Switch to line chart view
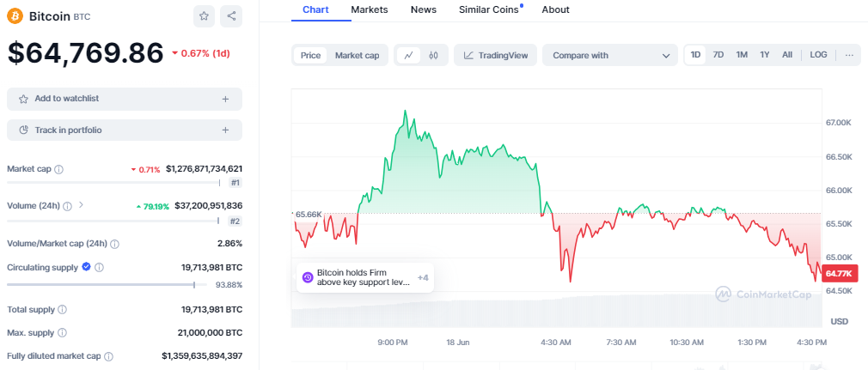 click(x=409, y=55)
